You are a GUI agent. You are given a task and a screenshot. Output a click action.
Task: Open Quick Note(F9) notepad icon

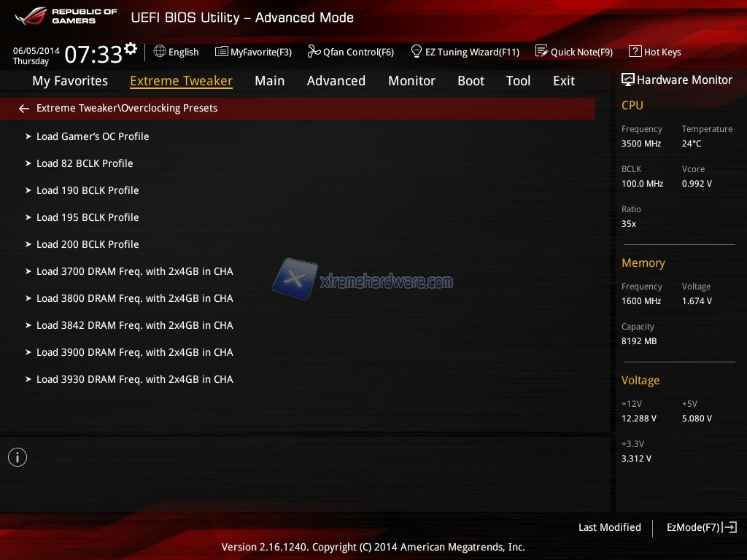pos(541,52)
